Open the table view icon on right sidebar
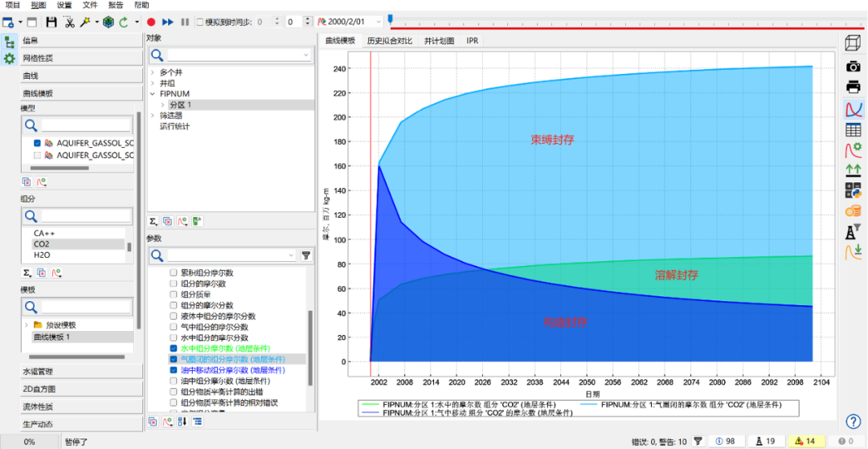Image resolution: width=868 pixels, height=449 pixels. [853, 129]
